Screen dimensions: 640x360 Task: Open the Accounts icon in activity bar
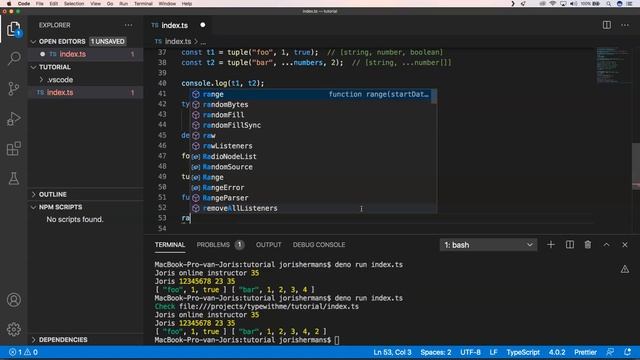[13, 300]
